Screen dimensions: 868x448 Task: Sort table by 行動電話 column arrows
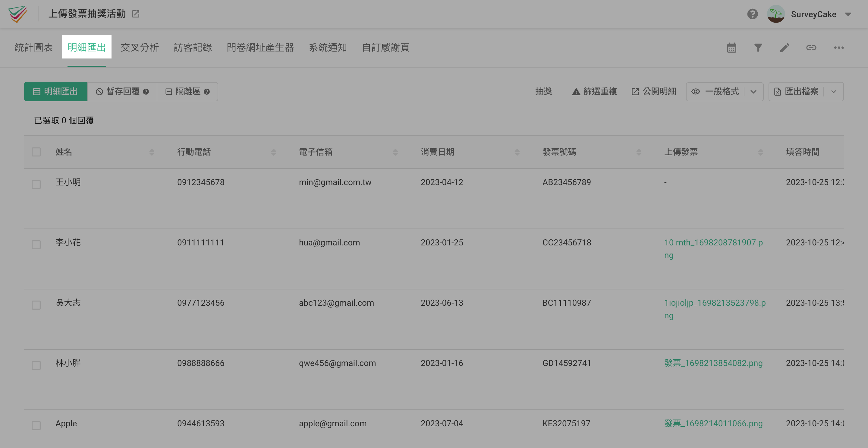click(x=274, y=152)
